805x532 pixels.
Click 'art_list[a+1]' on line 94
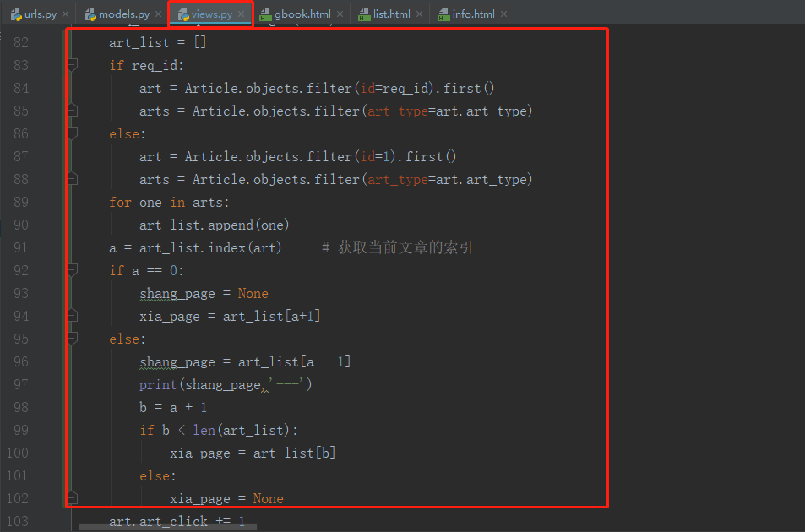272,316
